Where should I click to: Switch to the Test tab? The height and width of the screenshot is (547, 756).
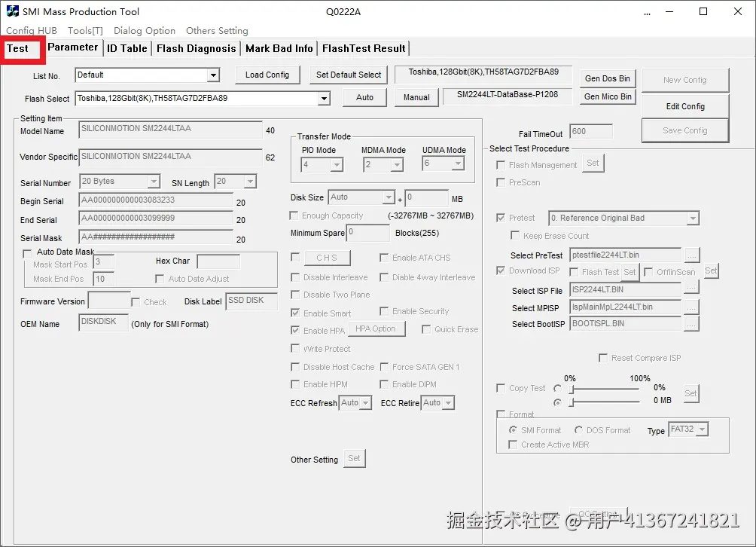[18, 48]
